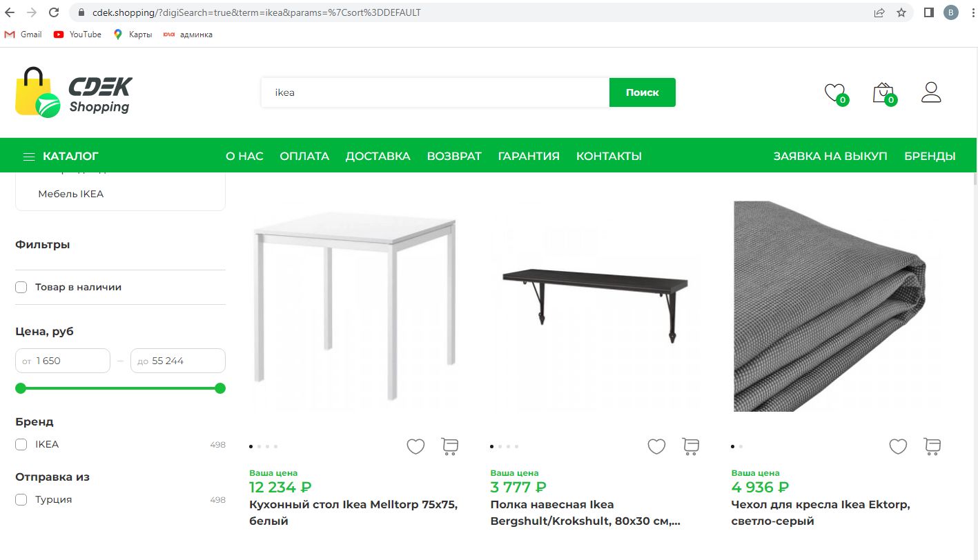Open the shopping bag cart icon

[x=883, y=92]
